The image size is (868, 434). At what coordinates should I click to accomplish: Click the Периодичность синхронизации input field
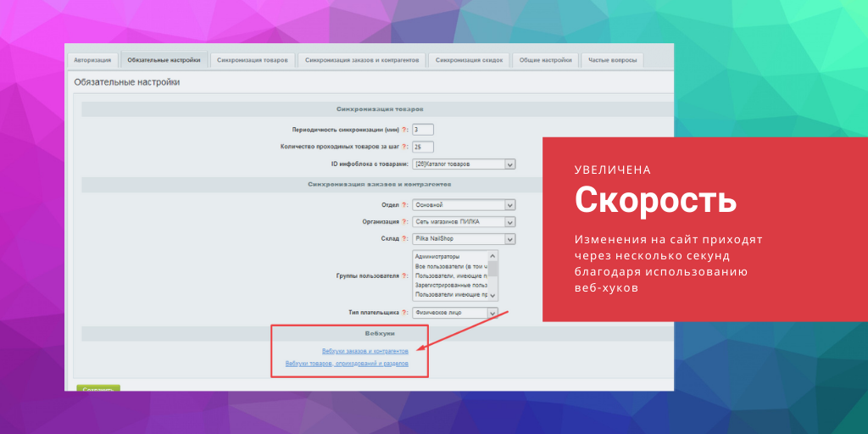click(x=422, y=130)
